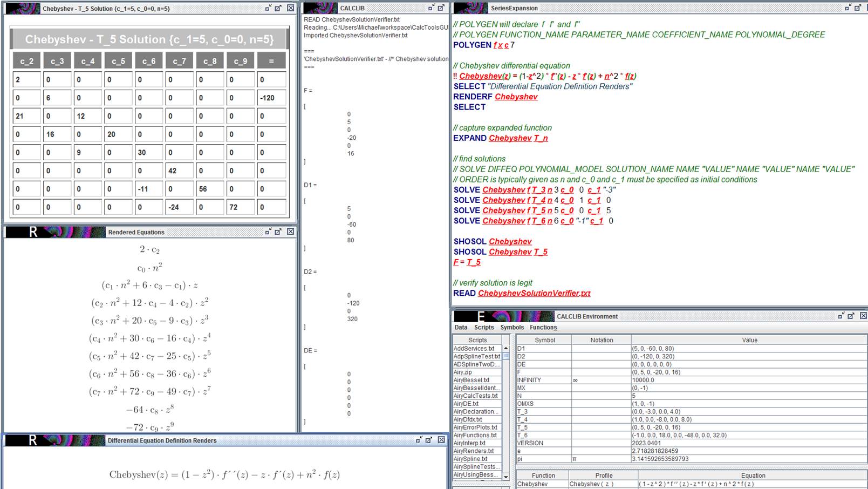Screen dimensions: 868x489
Task: Select Chebyshev row in the Function table
Action: coord(692,484)
